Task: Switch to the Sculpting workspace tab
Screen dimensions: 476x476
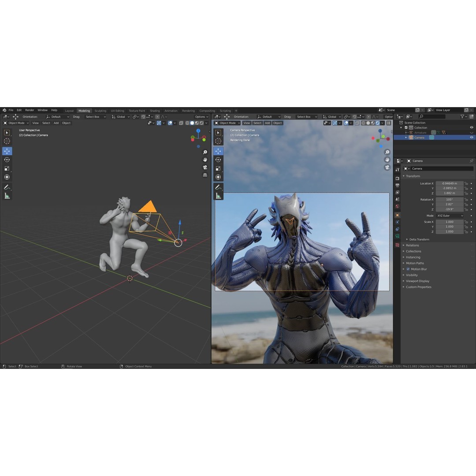Action: coord(100,111)
